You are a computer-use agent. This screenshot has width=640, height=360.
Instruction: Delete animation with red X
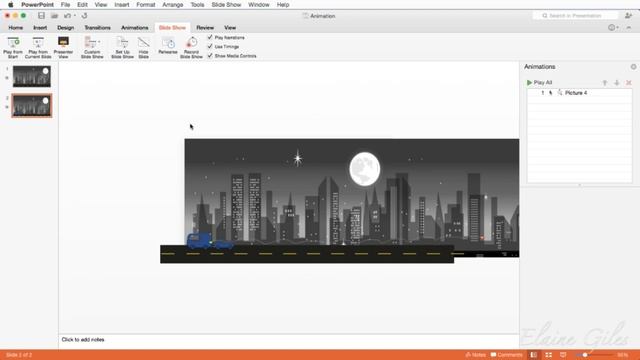(x=629, y=82)
